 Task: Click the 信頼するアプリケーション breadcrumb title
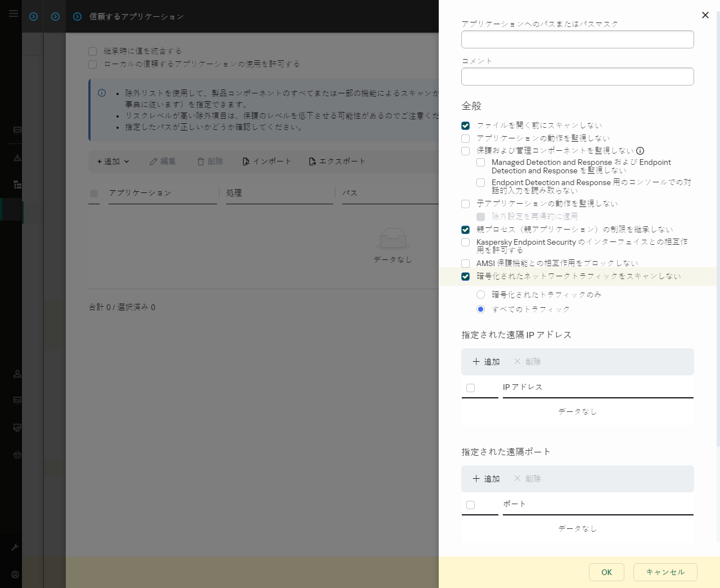click(x=135, y=16)
